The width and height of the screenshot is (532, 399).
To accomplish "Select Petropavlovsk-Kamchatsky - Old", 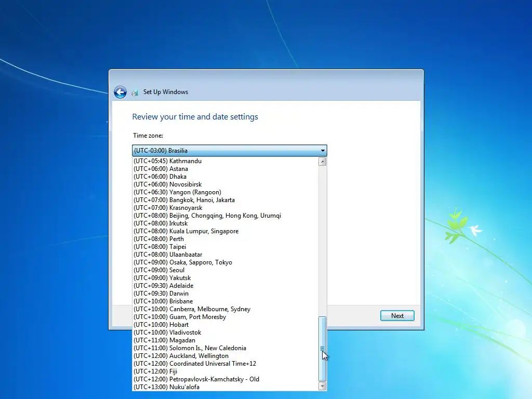I will (x=225, y=379).
